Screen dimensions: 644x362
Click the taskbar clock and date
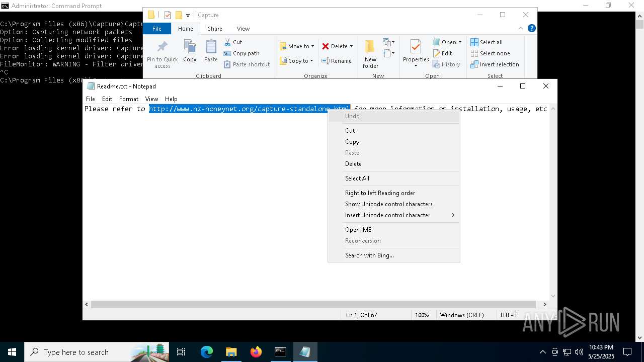coord(601,352)
